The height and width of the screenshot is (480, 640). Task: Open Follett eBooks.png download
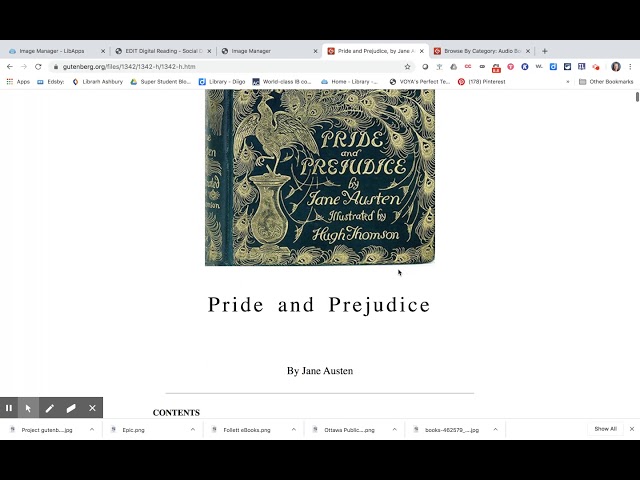click(247, 430)
